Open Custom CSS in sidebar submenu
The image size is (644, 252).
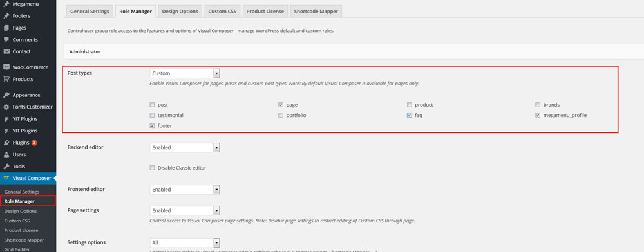point(17,221)
